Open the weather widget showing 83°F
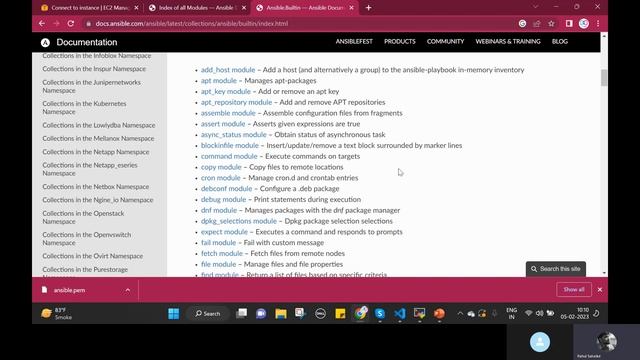Image resolution: width=640 pixels, height=360 pixels. 57,313
